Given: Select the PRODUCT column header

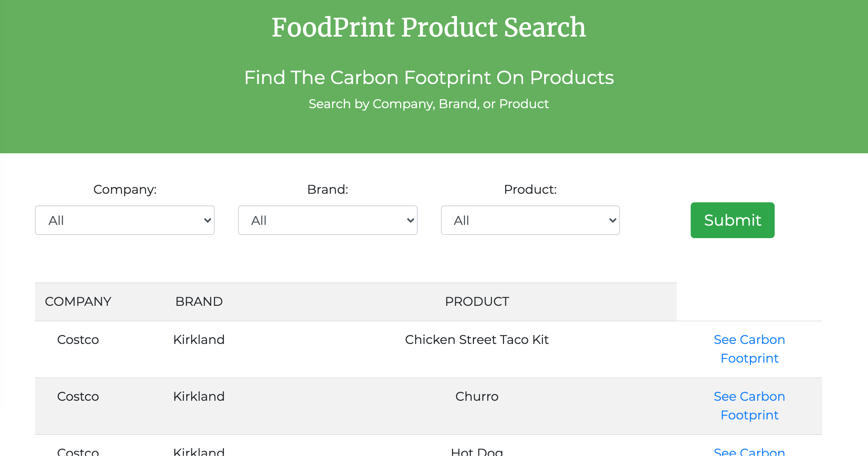Looking at the screenshot, I should tap(477, 302).
